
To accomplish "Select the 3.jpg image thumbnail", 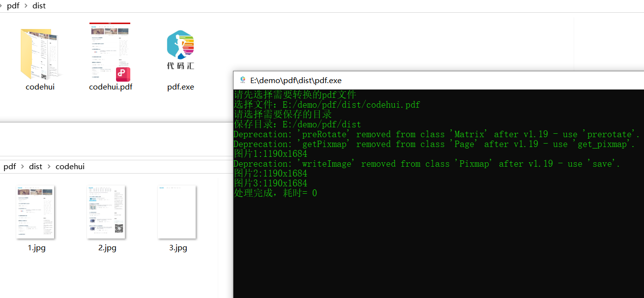I will click(x=177, y=211).
